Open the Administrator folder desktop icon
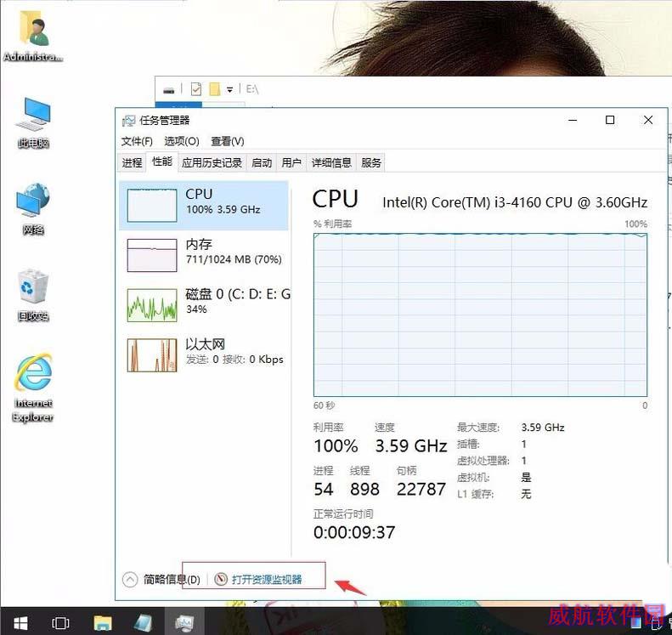 pos(33,37)
